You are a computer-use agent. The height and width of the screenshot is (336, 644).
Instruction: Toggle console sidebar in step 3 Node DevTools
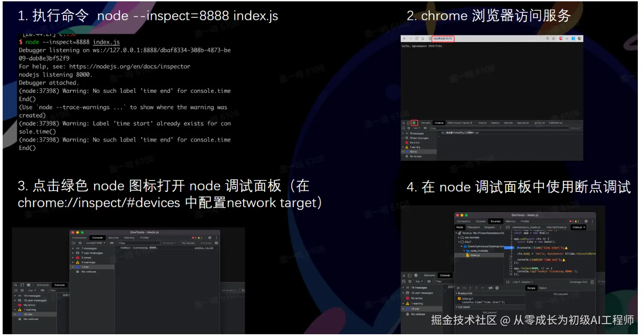point(74,243)
